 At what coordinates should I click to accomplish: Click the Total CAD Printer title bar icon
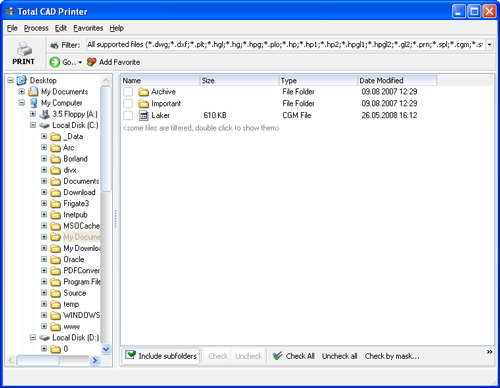click(10, 12)
